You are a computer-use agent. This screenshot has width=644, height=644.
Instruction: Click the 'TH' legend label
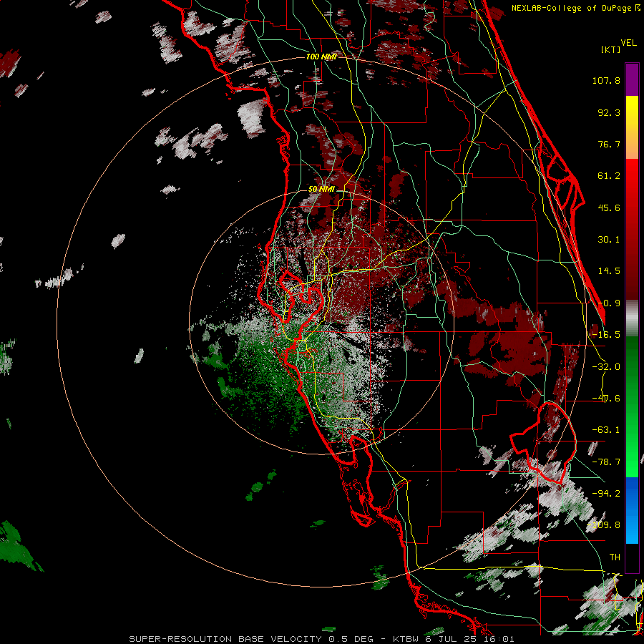615,557
